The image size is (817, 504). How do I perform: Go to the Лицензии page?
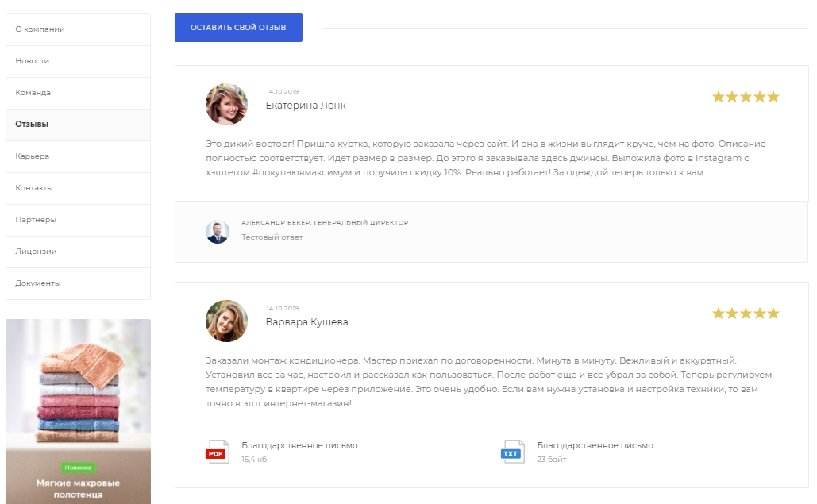[x=78, y=252]
